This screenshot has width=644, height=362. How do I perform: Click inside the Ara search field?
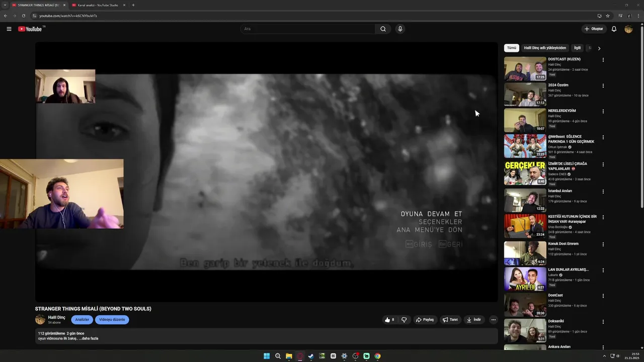(307, 29)
